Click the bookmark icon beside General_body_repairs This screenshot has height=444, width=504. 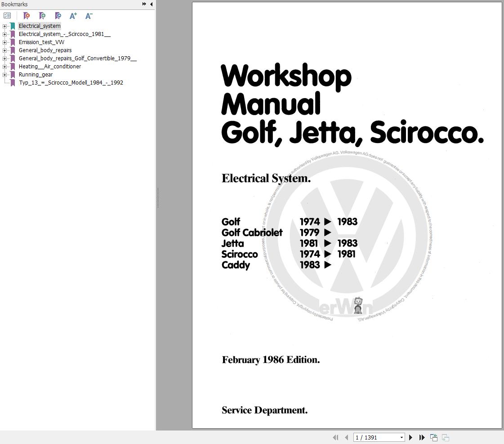[13, 50]
